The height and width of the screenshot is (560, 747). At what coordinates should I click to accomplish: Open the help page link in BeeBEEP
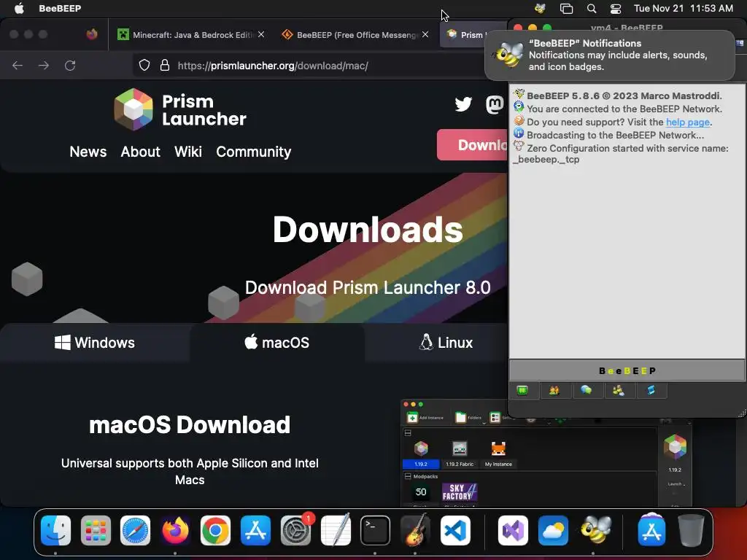(688, 122)
